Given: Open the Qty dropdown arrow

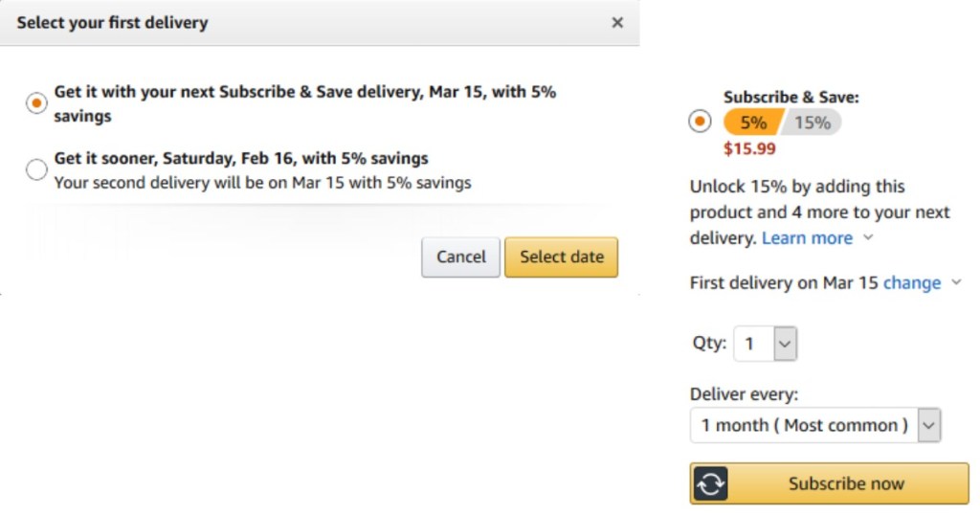Looking at the screenshot, I should point(785,344).
